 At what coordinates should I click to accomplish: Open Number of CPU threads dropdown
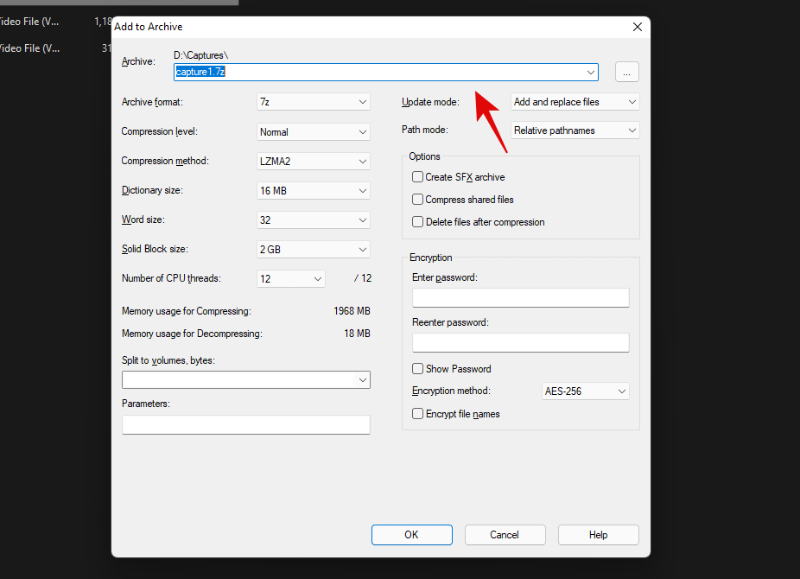pos(291,279)
